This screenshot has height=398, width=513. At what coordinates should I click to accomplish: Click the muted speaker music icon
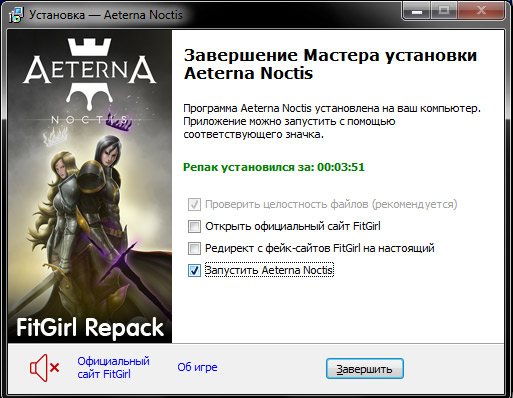(45, 368)
